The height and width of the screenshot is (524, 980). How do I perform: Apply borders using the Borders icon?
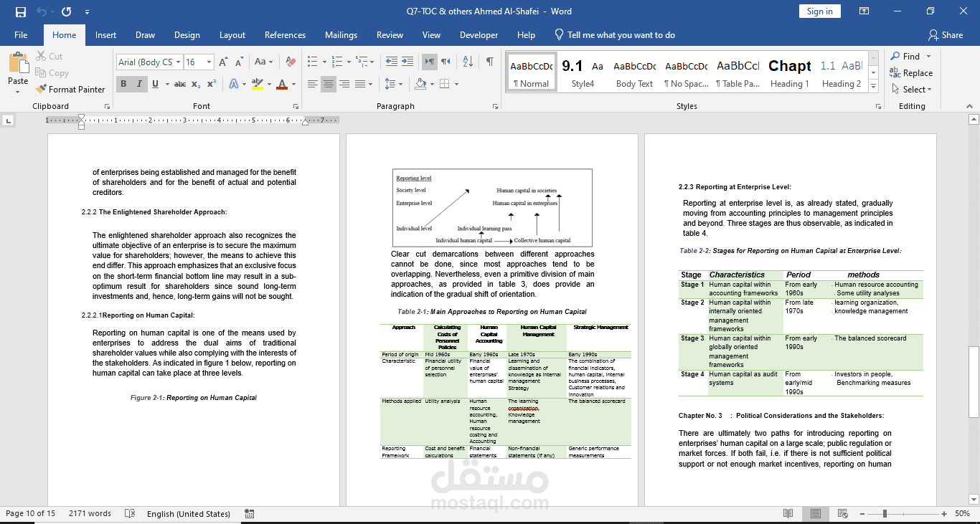point(444,84)
